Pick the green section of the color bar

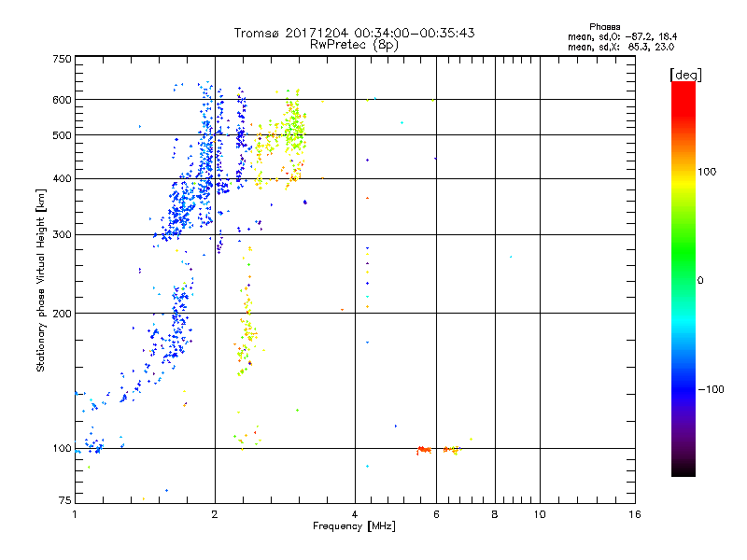point(684,252)
